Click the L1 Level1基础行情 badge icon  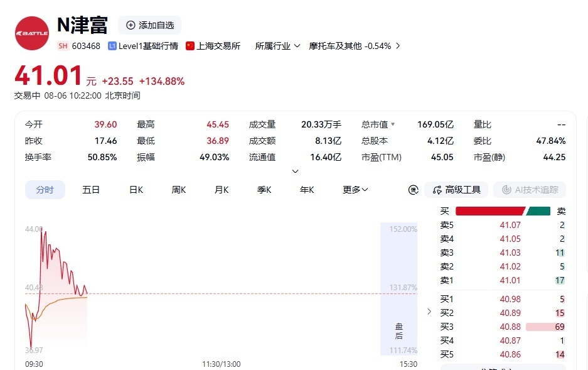coord(112,46)
